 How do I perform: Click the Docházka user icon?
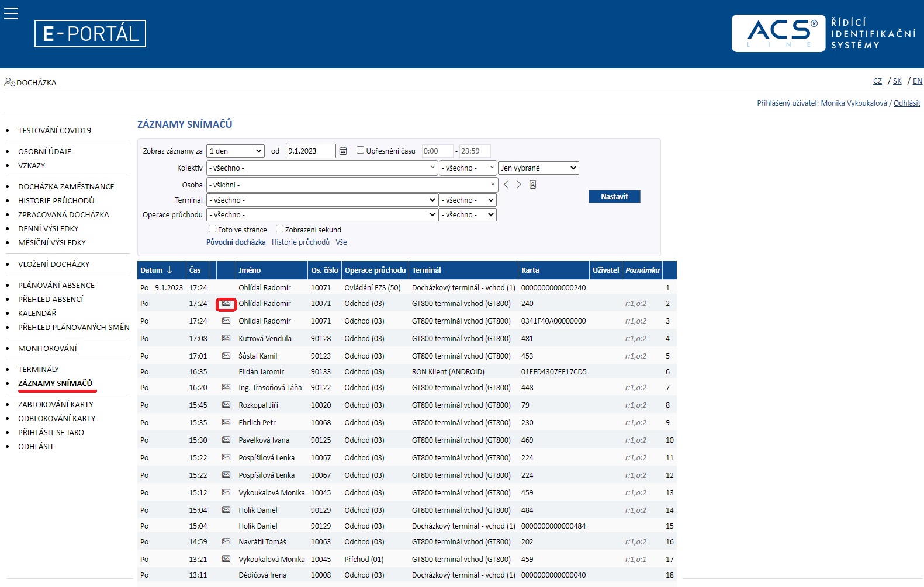(9, 82)
